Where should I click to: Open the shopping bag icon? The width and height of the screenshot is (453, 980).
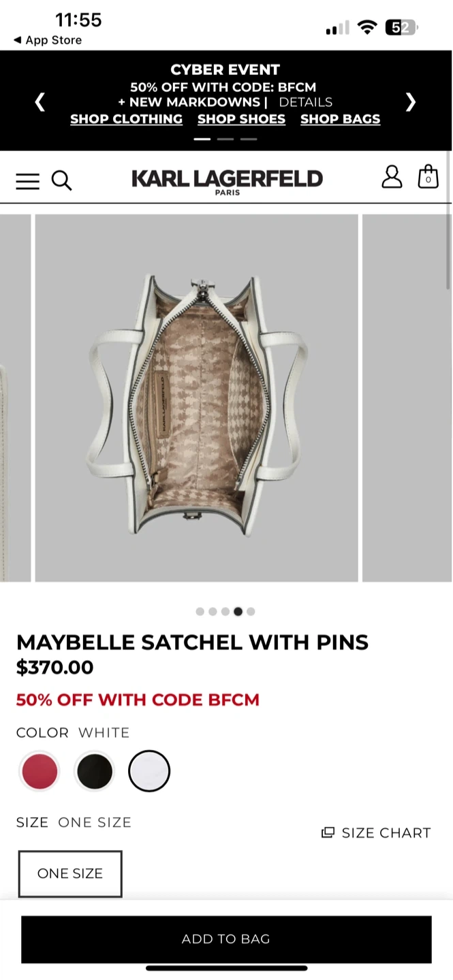coord(428,176)
